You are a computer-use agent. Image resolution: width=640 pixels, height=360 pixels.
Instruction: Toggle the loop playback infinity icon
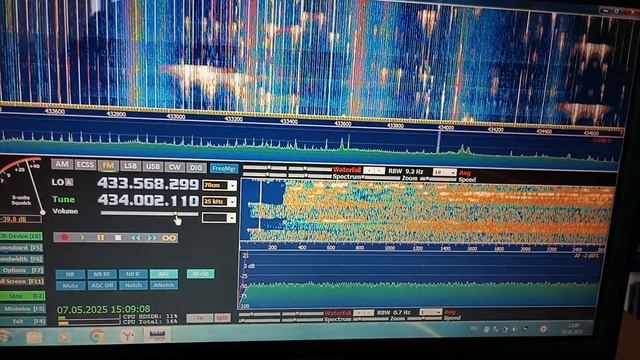tap(169, 238)
